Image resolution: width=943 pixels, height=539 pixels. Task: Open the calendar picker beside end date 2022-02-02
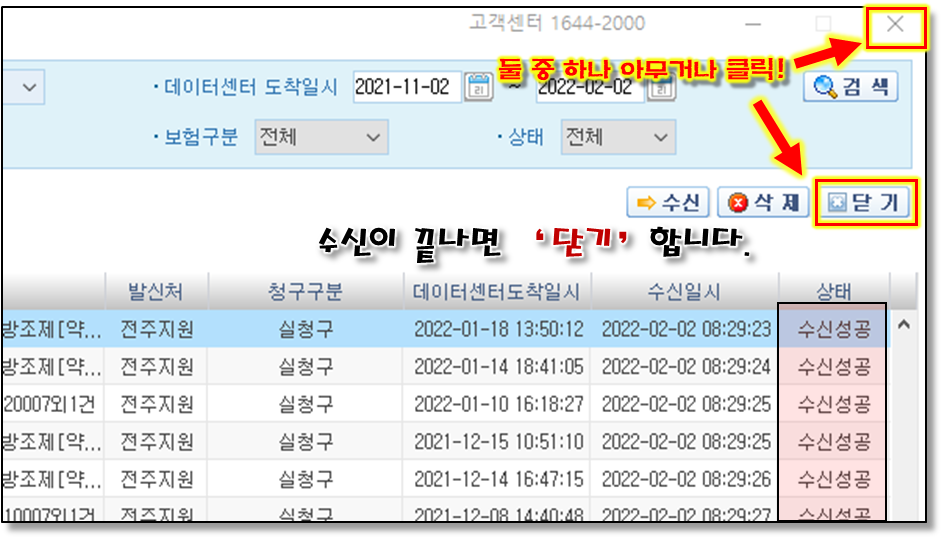(661, 88)
